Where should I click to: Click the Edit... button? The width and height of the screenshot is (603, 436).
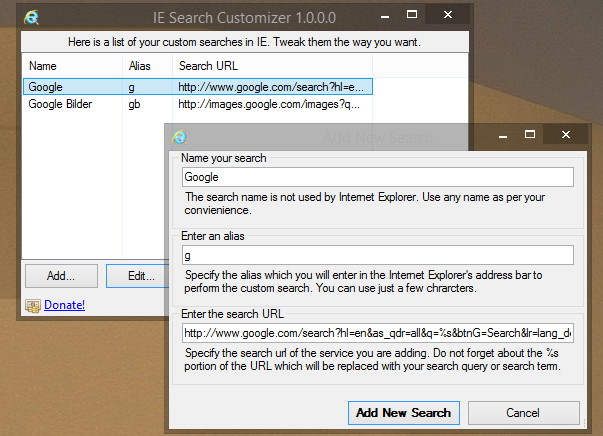138,276
